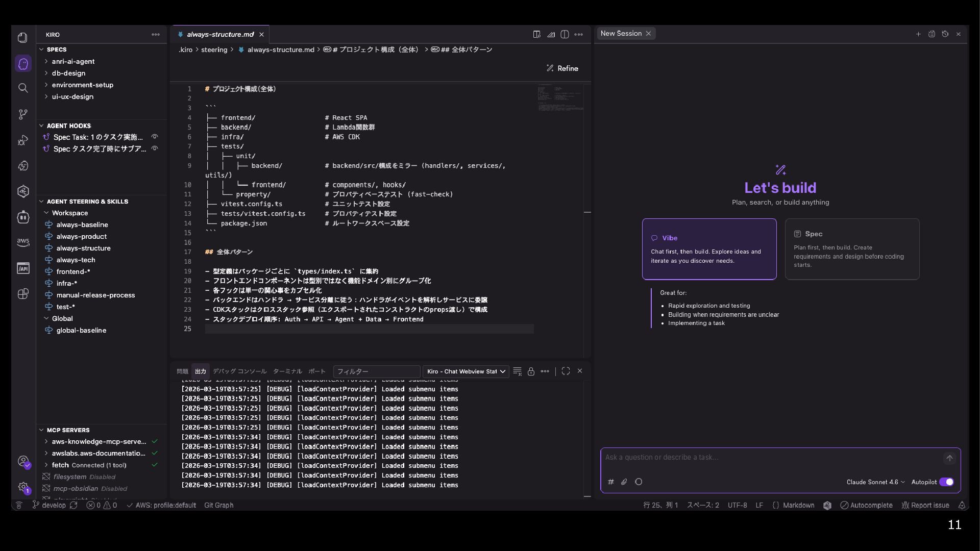980x551 pixels.
Task: Open Git Graph from status bar
Action: tap(218, 505)
